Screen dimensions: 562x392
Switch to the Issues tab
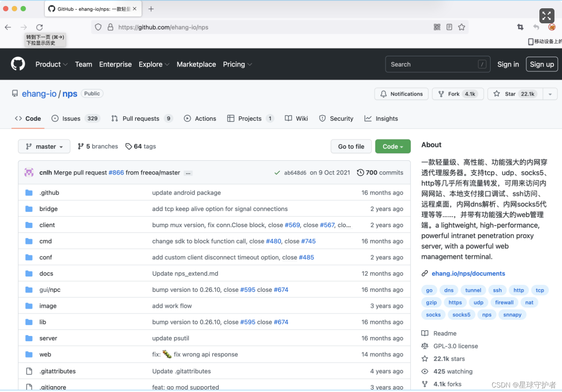[76, 119]
